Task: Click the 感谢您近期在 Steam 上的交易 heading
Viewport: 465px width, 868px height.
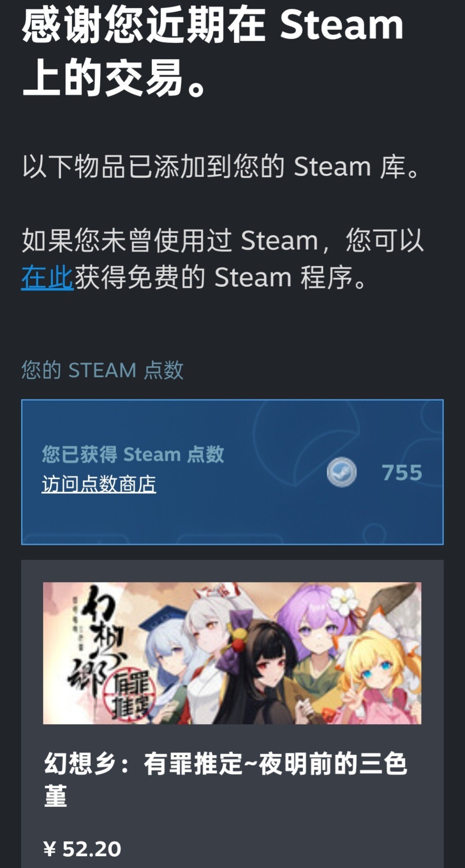Action: (213, 52)
